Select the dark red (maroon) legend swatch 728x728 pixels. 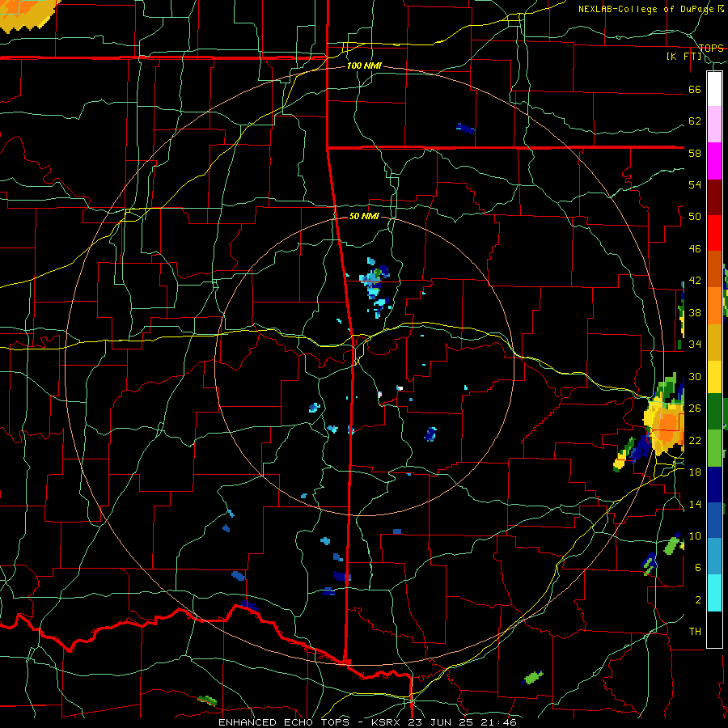[x=714, y=197]
